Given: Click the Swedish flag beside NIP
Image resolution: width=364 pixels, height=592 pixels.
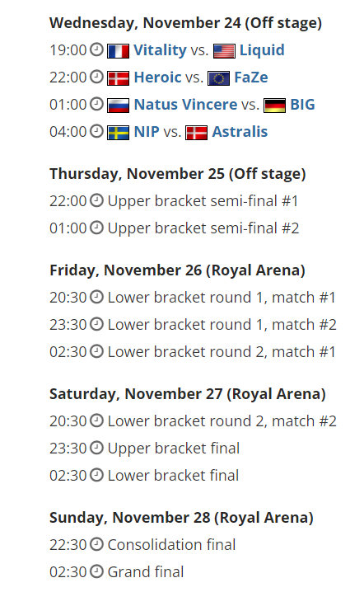Looking at the screenshot, I should pyautogui.click(x=118, y=133).
